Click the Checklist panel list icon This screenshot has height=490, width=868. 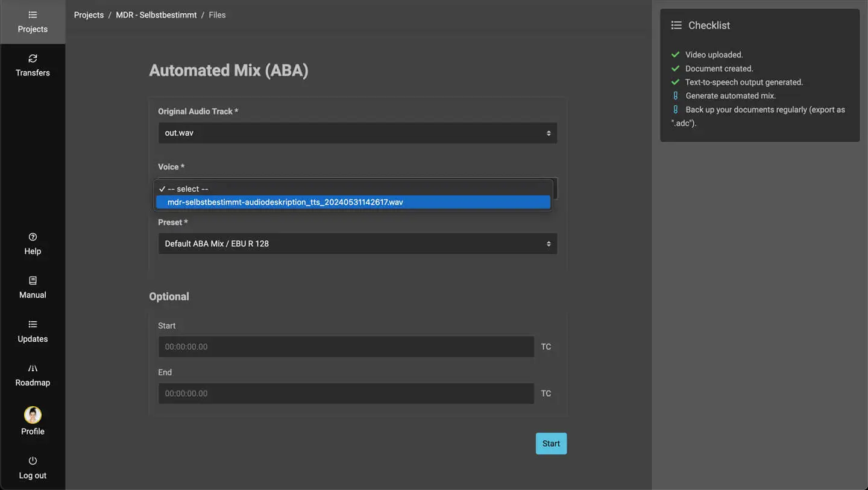[x=676, y=25]
